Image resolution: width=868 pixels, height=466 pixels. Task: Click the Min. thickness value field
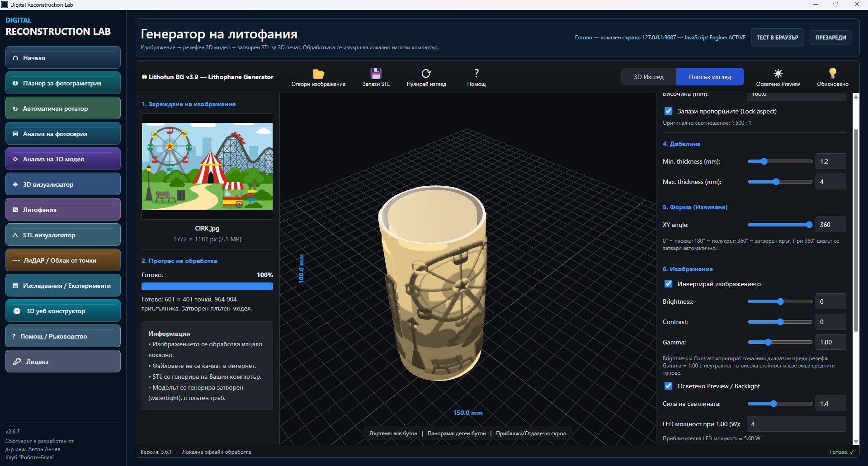tap(830, 161)
